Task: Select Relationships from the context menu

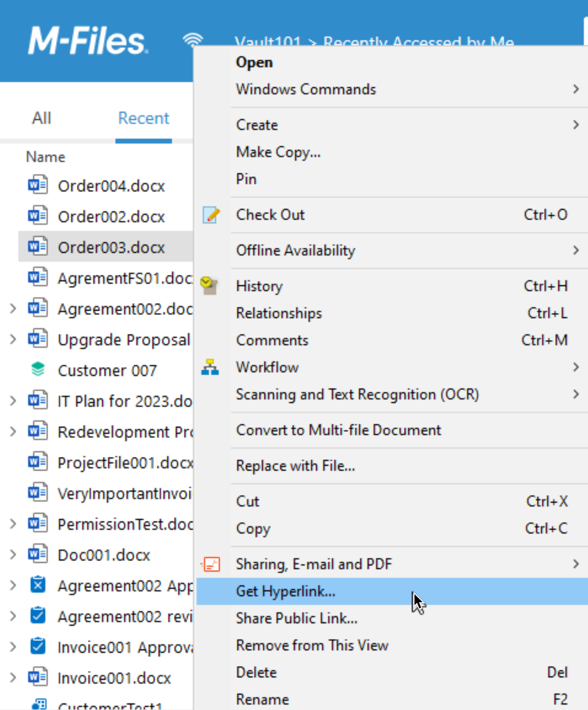Action: (392, 313)
